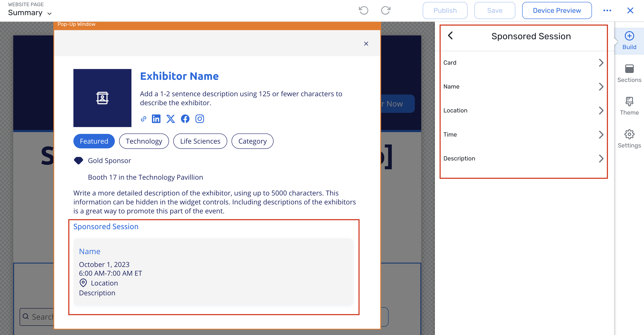This screenshot has height=335, width=644.
Task: Expand the Description settings row
Action: (x=523, y=159)
